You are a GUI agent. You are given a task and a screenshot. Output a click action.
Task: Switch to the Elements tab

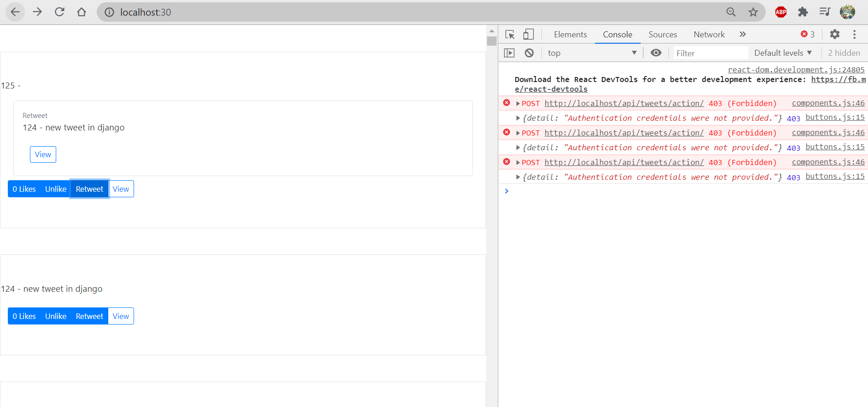coord(570,35)
